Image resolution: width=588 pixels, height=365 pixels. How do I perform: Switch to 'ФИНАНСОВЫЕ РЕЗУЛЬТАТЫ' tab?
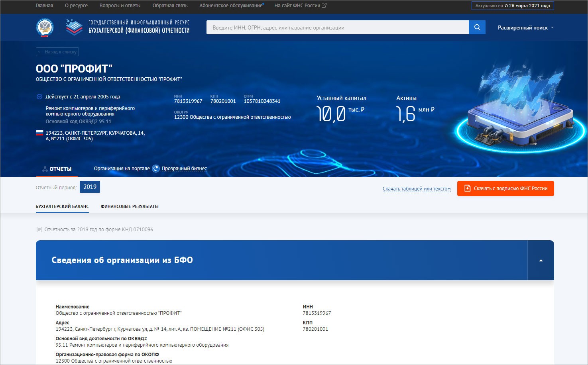pos(130,206)
